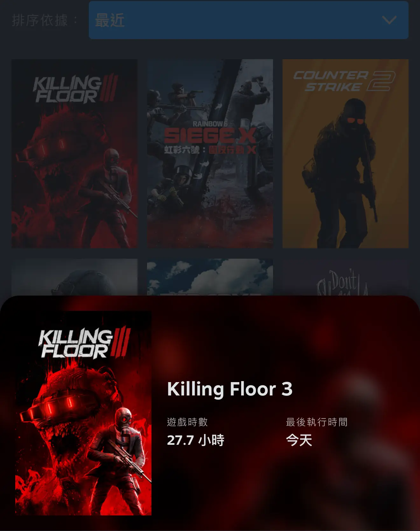
Task: Click the Counter Strike 2 logo on cover
Action: (344, 81)
